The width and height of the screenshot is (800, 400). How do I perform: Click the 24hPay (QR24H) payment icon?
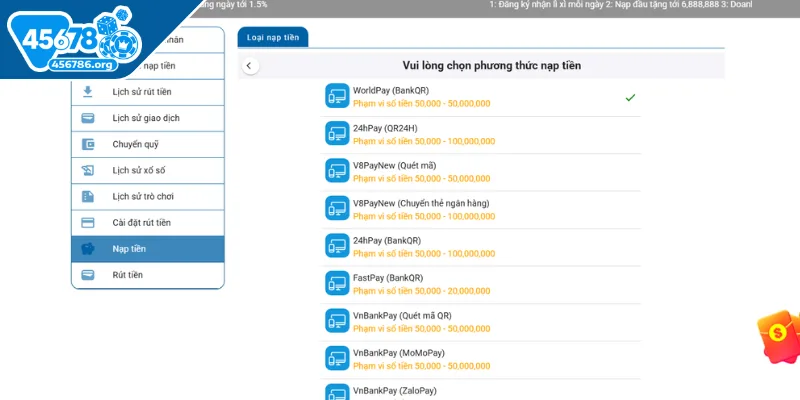[x=337, y=134]
